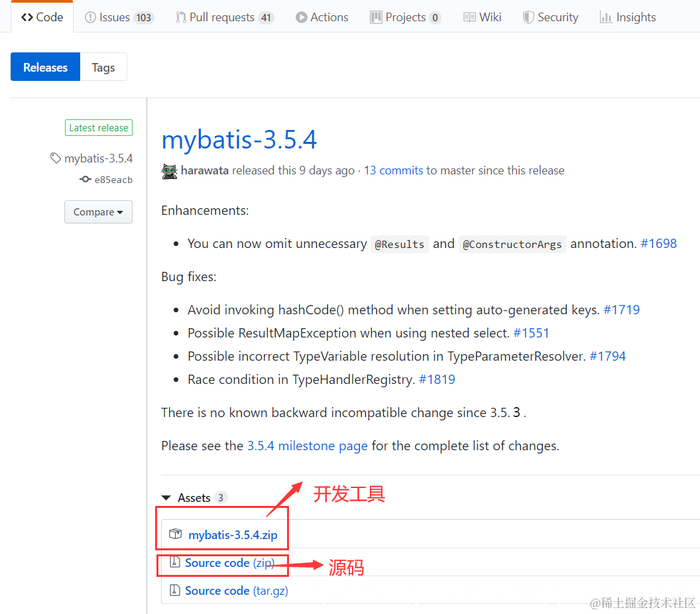Go to the Wiki tab
This screenshot has height=614, width=700.
tap(482, 17)
